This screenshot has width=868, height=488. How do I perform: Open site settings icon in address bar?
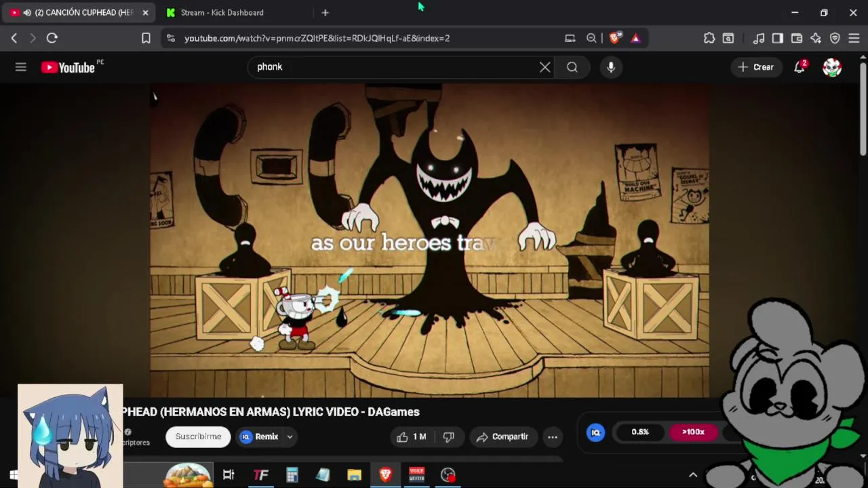170,39
